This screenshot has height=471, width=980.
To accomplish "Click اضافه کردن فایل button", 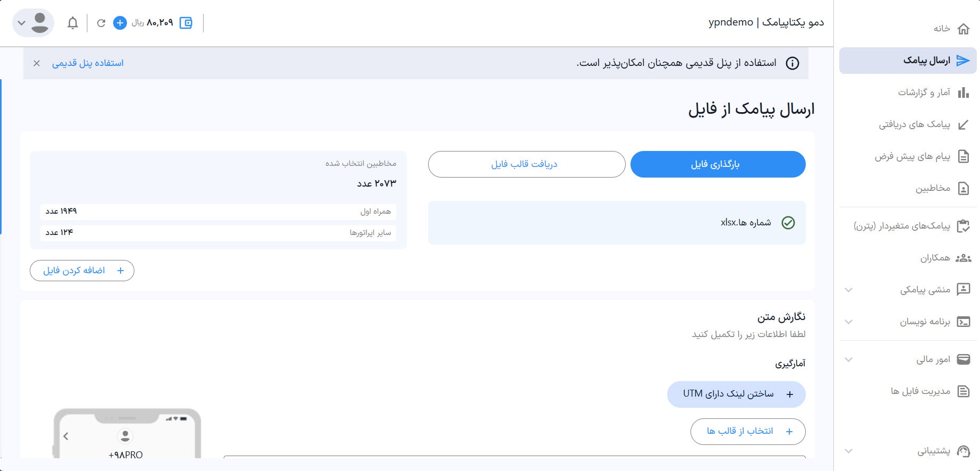I will [x=82, y=271].
